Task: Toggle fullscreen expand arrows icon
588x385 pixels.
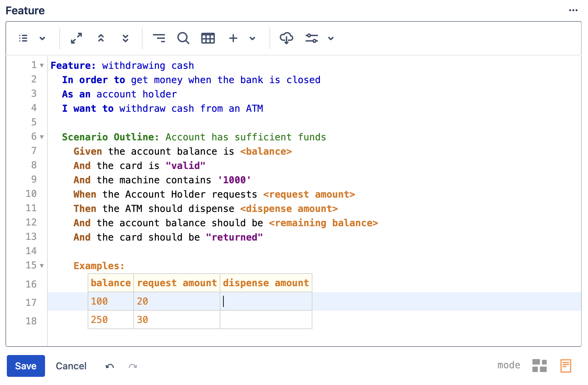Action: 76,38
